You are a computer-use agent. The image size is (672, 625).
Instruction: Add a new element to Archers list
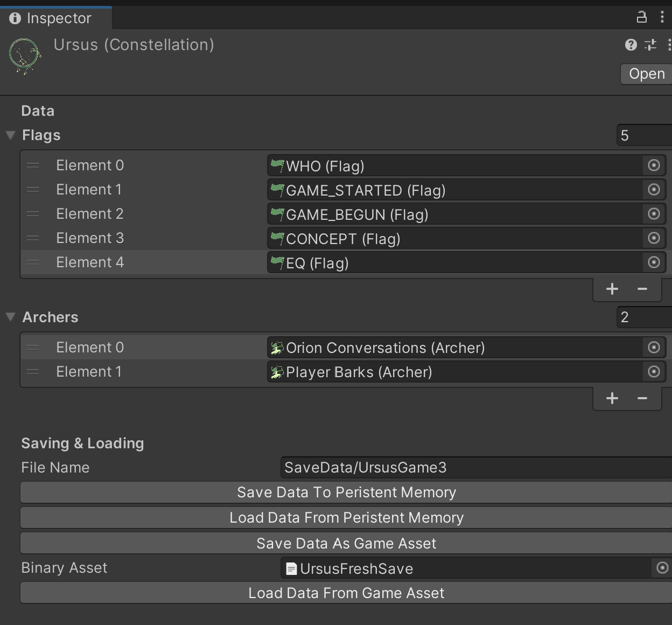612,399
